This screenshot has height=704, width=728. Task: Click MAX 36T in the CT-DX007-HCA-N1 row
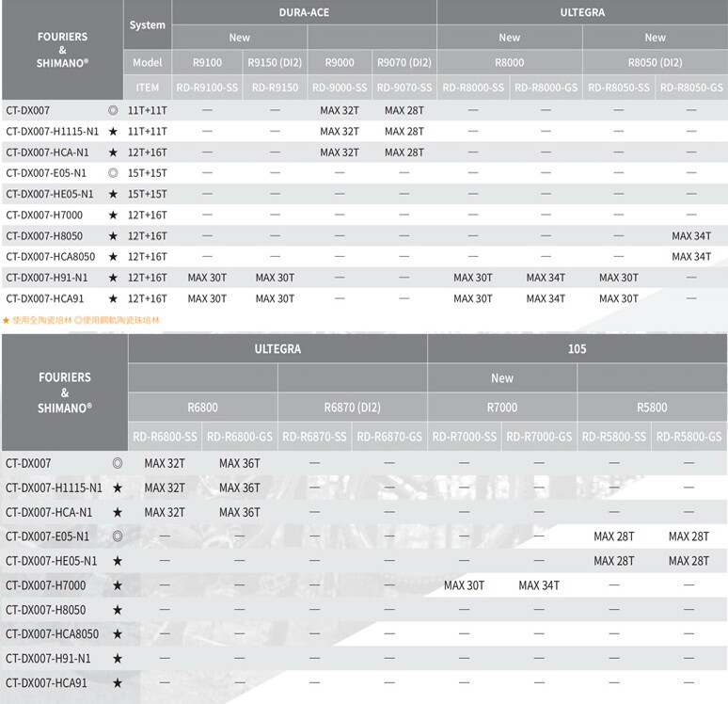240,513
